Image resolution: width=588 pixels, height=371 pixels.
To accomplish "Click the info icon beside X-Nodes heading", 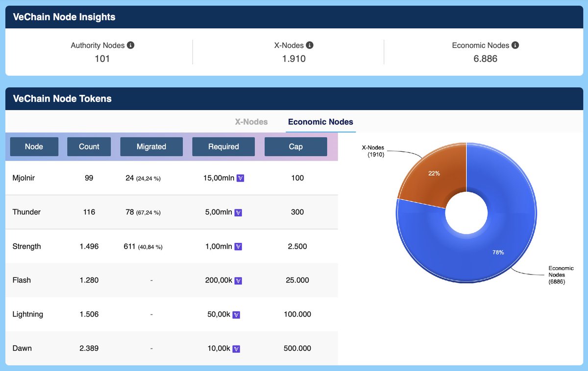I will tap(310, 45).
